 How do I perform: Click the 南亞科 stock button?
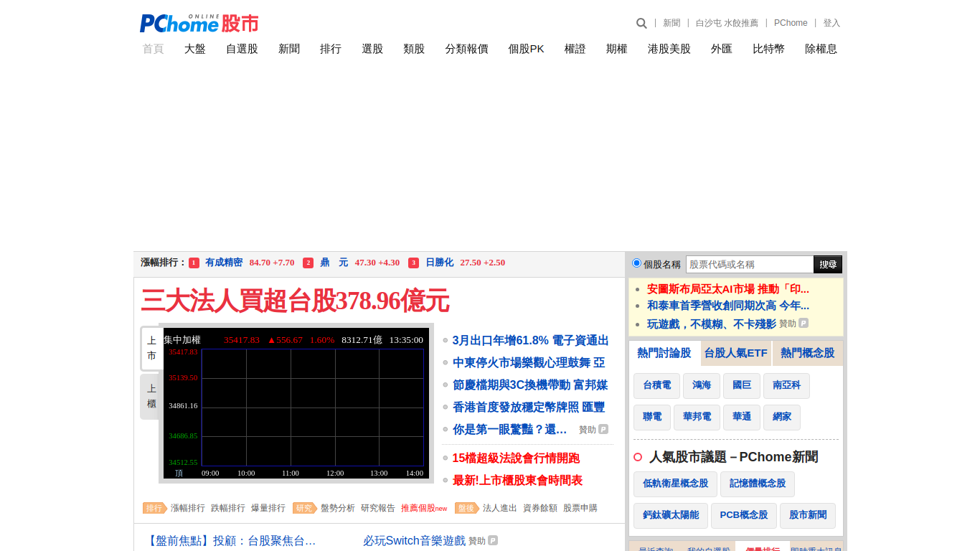[x=786, y=386]
